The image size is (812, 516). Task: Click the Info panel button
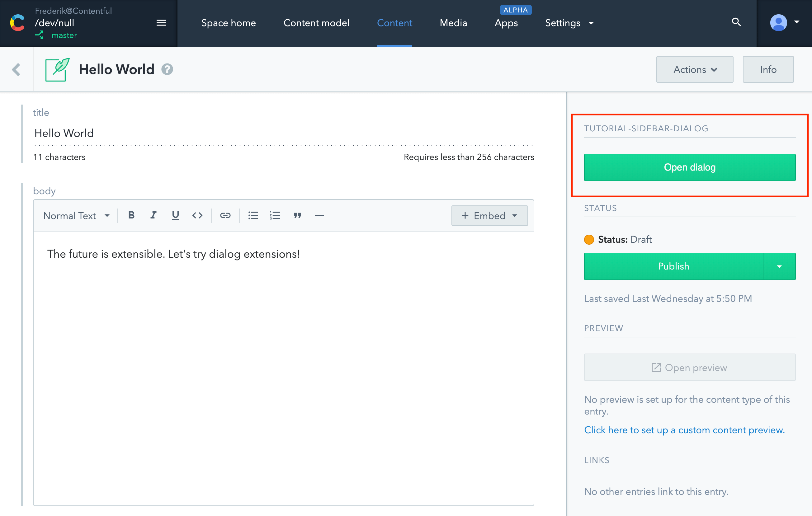click(x=768, y=69)
